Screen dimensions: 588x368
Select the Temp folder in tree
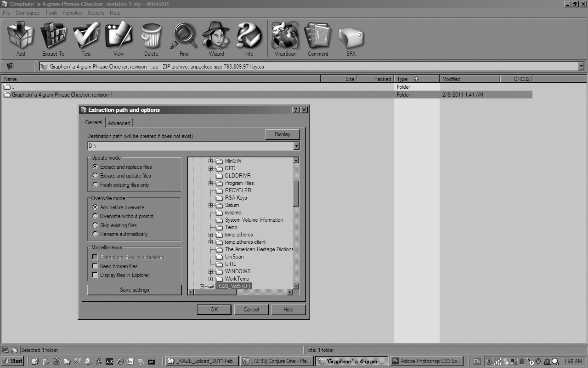pyautogui.click(x=231, y=227)
